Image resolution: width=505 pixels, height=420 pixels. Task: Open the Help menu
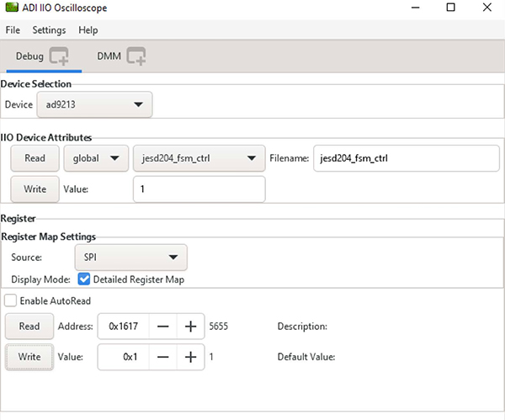click(x=88, y=30)
